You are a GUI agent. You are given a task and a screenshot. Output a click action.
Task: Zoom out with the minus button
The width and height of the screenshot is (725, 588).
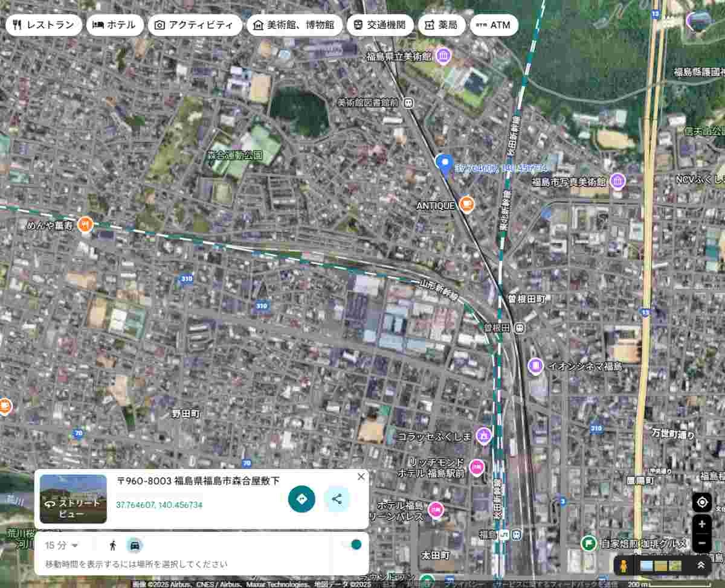(x=701, y=543)
